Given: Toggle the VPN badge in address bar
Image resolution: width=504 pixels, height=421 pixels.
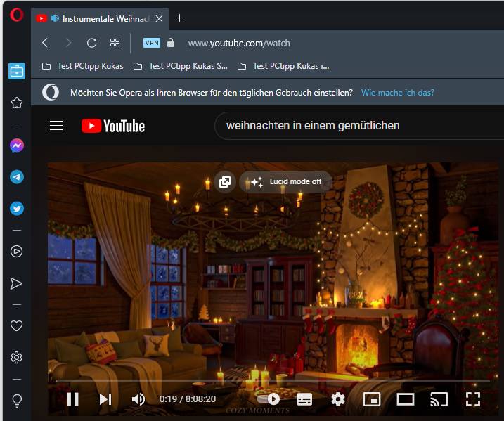Looking at the screenshot, I should pos(152,43).
